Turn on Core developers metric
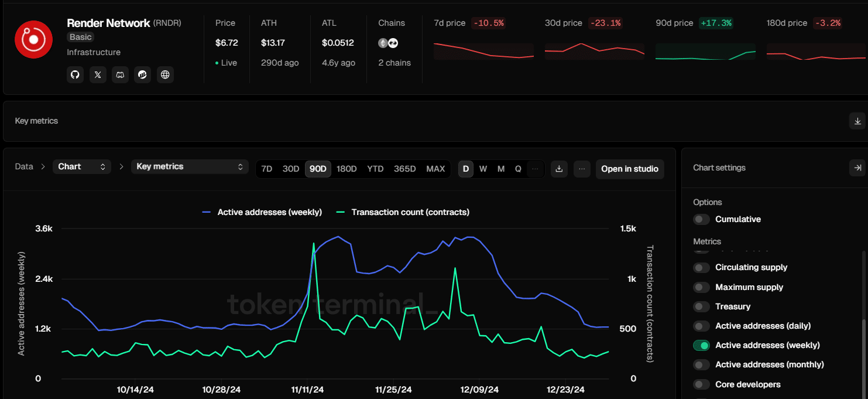Viewport: 868px width, 399px height. point(701,384)
